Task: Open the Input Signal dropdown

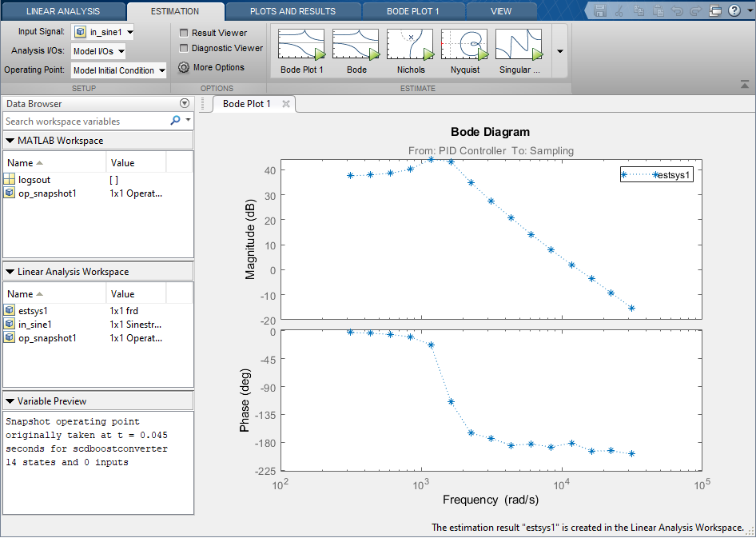Action: (x=102, y=32)
